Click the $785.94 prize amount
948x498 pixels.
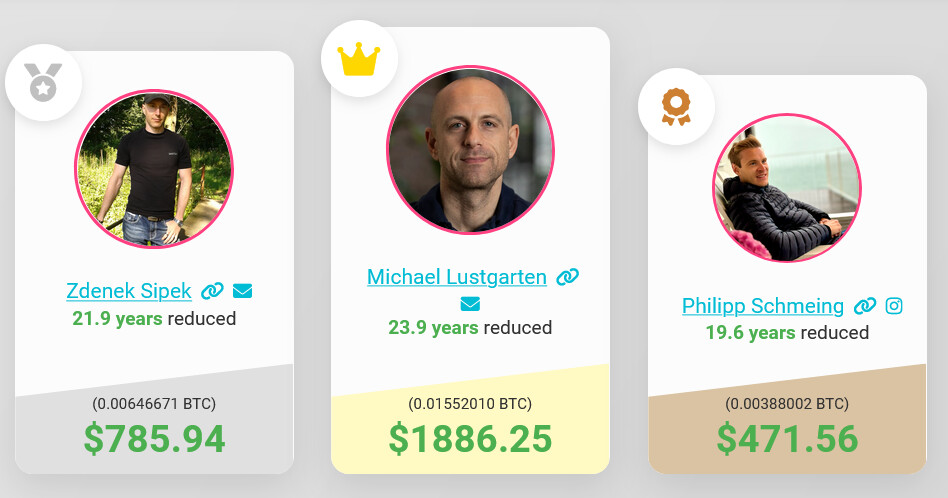(x=154, y=439)
